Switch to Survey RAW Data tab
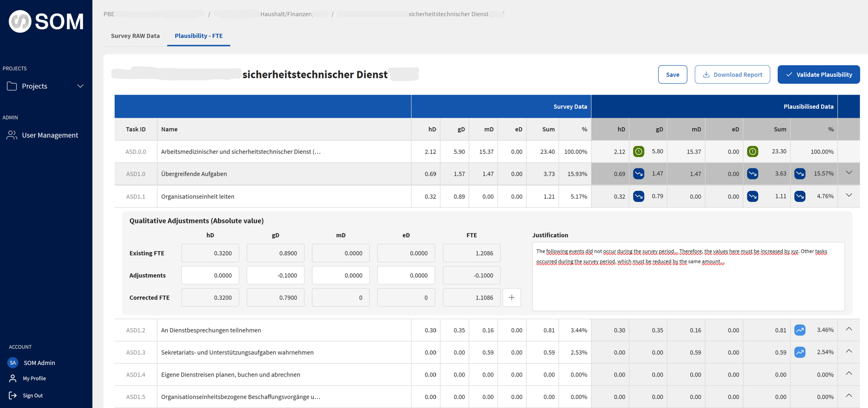Screen dimensions: 868x408 (135, 36)
